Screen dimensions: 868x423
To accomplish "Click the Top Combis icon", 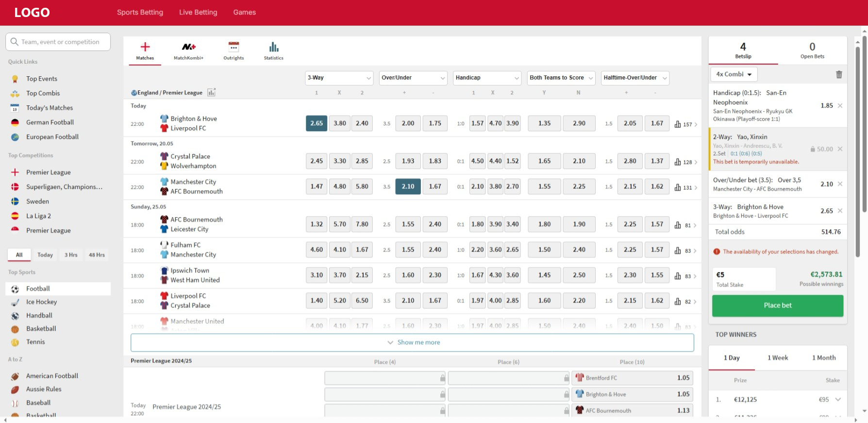I will click(15, 93).
